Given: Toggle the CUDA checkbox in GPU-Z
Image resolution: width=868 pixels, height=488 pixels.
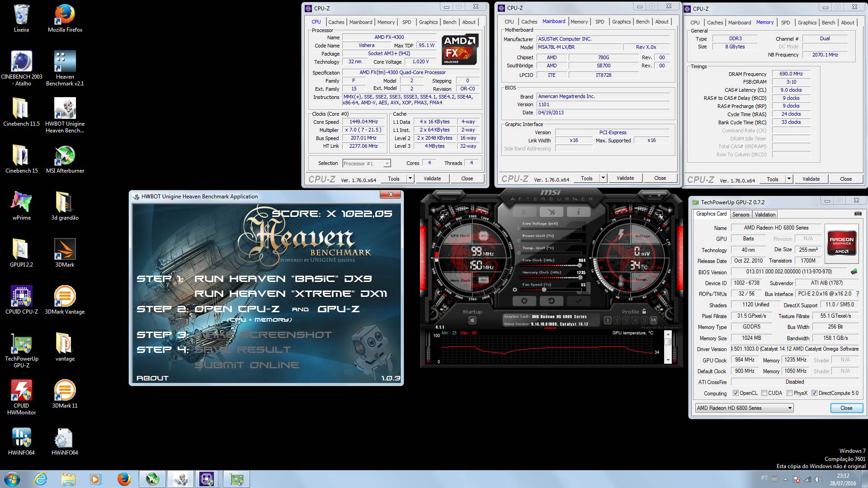Looking at the screenshot, I should click(764, 393).
